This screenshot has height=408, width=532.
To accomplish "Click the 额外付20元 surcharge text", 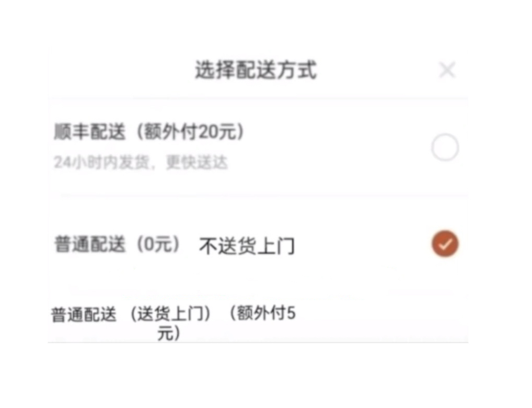I will [x=190, y=133].
